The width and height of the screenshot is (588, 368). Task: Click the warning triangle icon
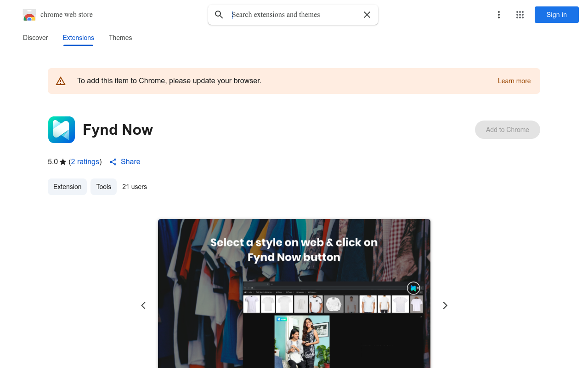pos(61,81)
